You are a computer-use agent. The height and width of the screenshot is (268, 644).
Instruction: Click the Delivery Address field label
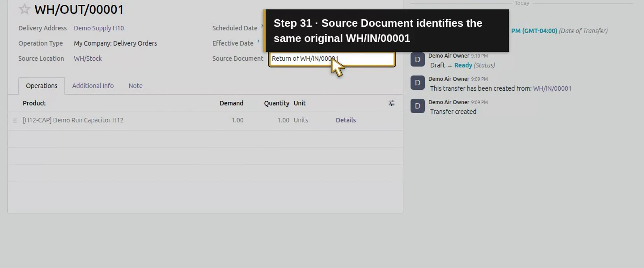point(42,28)
